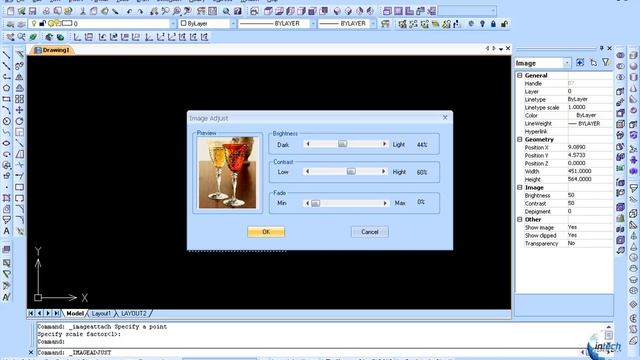The height and width of the screenshot is (360, 640).
Task: Switch to the Drawing1 document tab
Action: tap(52, 50)
